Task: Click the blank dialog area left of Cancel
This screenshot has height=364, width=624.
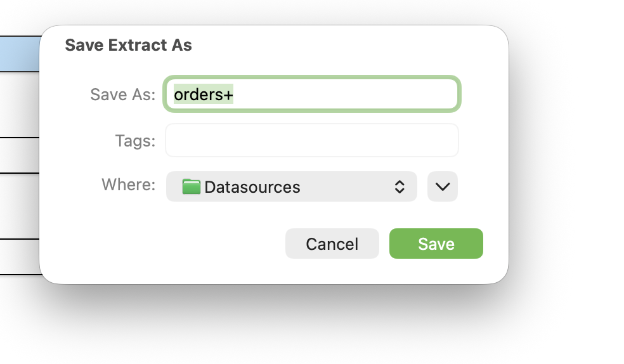Action: (159, 244)
